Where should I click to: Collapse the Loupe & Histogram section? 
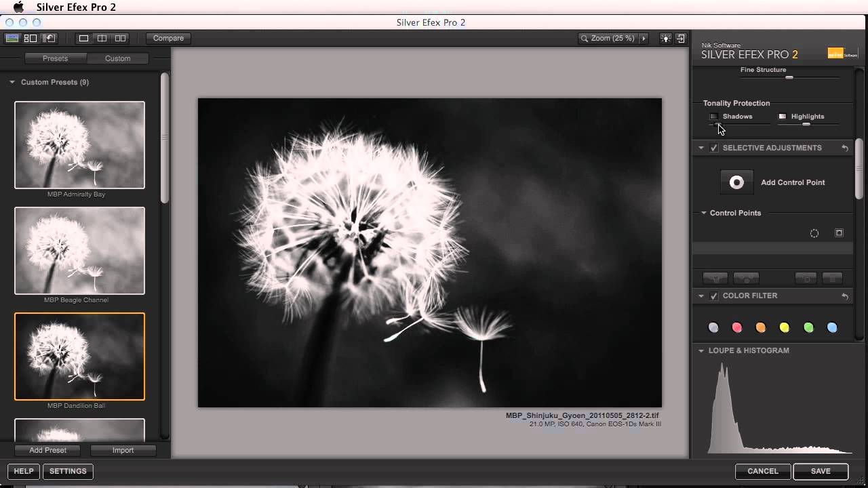701,351
